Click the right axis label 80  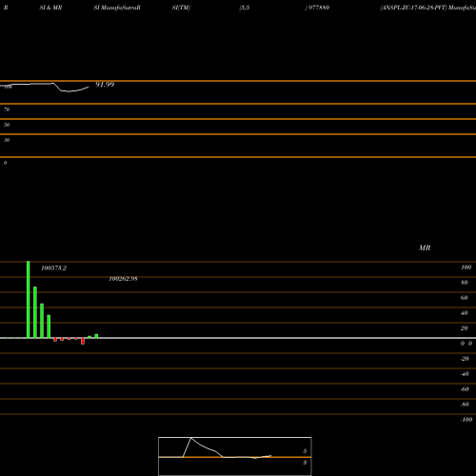[x=465, y=283]
